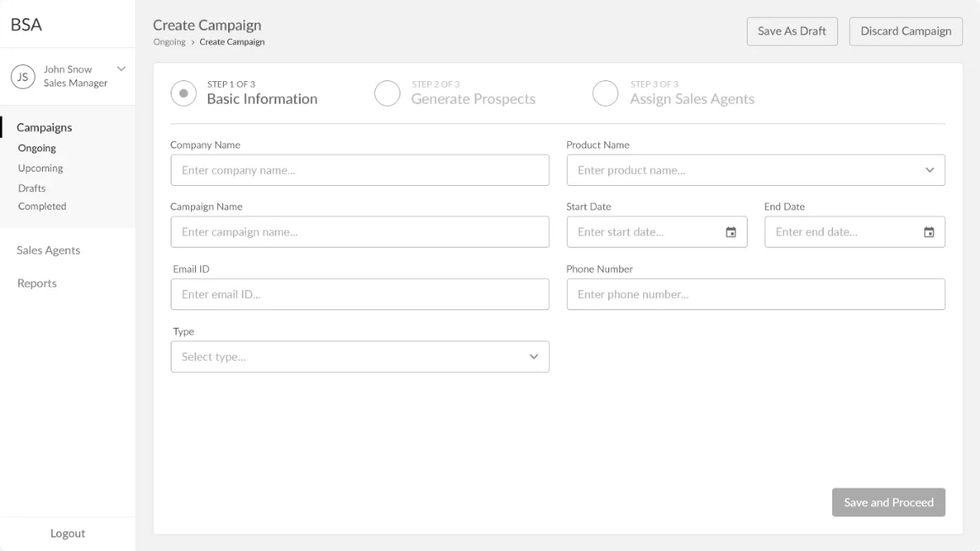Open the End Date calendar picker icon
This screenshot has width=980, height=551.
pos(928,232)
